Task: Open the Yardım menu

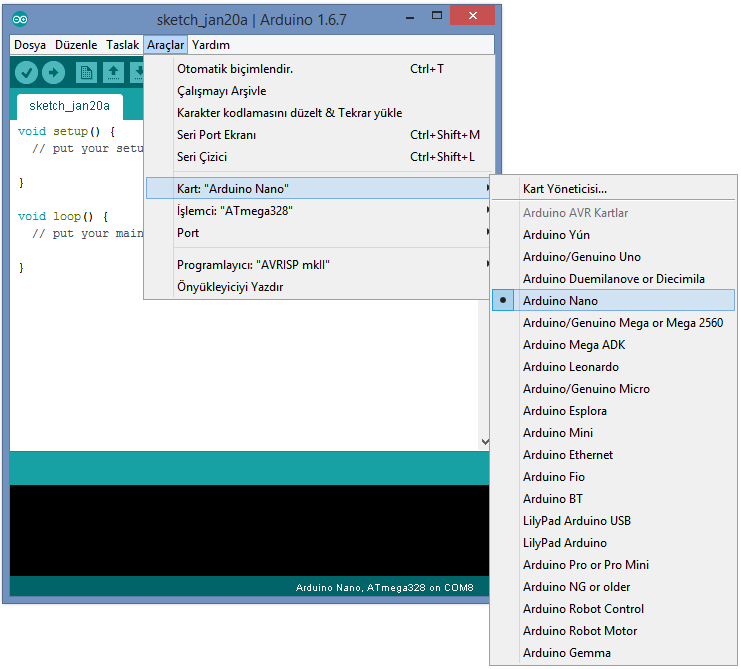Action: coord(211,45)
